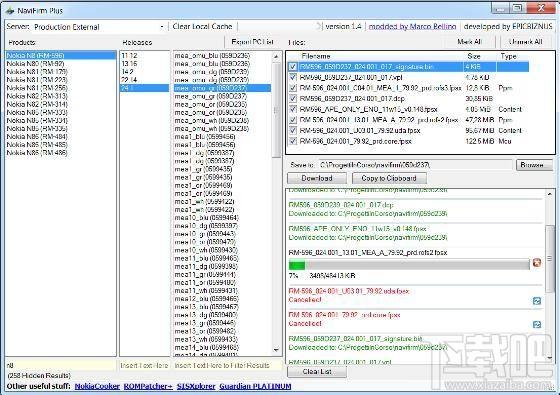The image size is (560, 395).
Task: Click the releases filter Insert Text Here field
Action: 144,365
